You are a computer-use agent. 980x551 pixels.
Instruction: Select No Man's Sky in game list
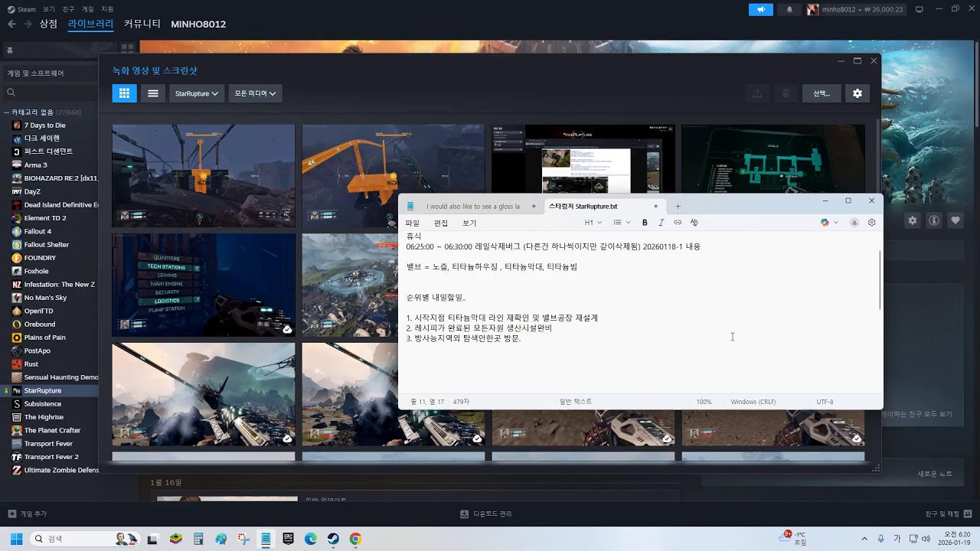[x=45, y=298]
